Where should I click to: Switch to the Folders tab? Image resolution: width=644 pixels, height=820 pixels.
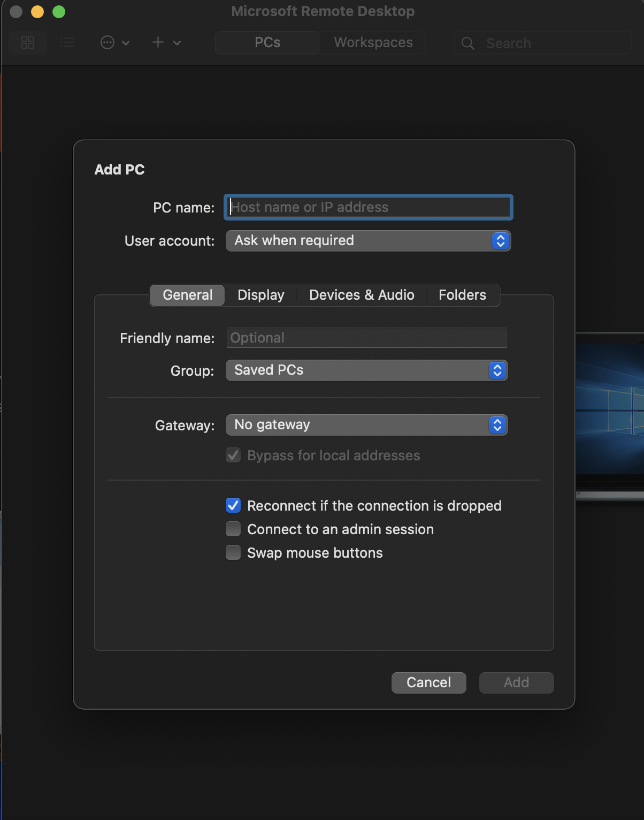click(463, 295)
